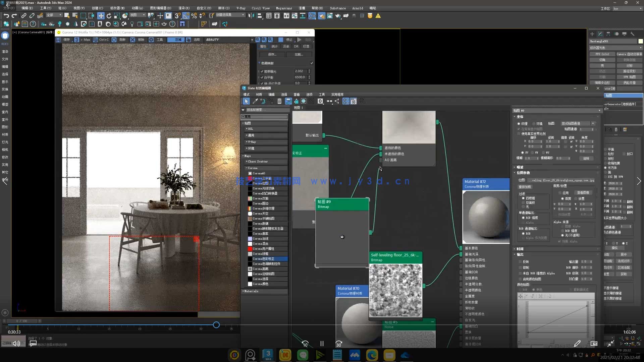Open the Substance menu in menu bar
This screenshot has height=362, width=644.
pos(337,8)
